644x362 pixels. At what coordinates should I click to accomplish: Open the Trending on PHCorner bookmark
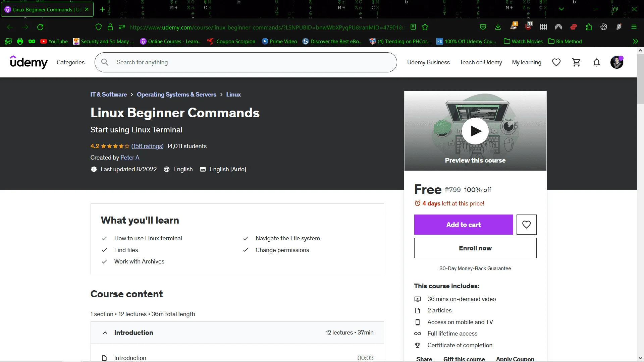tap(400, 42)
